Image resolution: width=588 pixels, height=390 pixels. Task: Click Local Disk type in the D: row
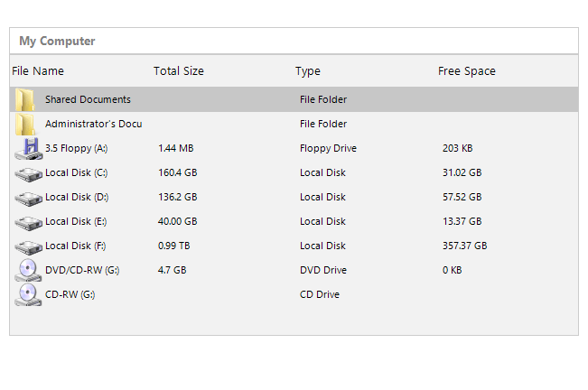[322, 197]
